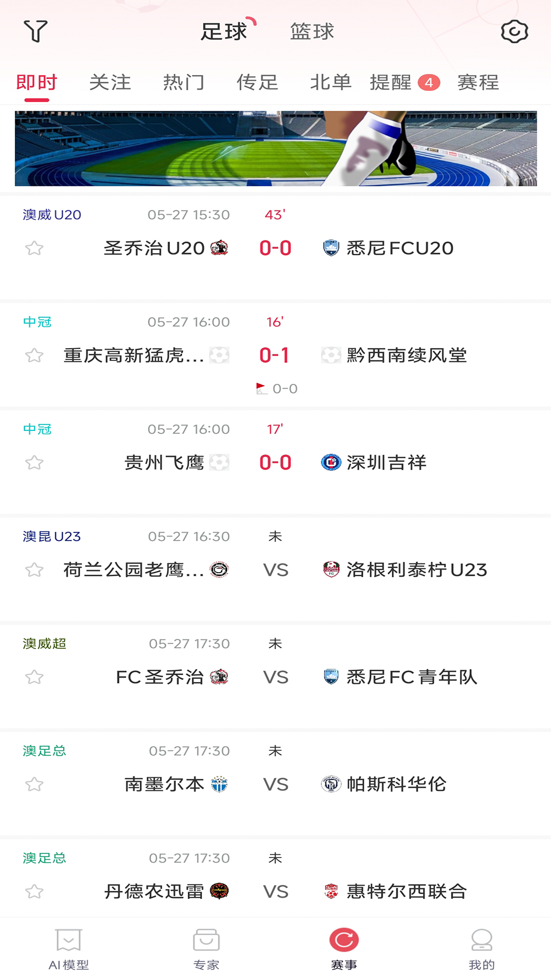Image resolution: width=551 pixels, height=980 pixels.
Task: Open settings via the gear icon
Action: pyautogui.click(x=514, y=32)
